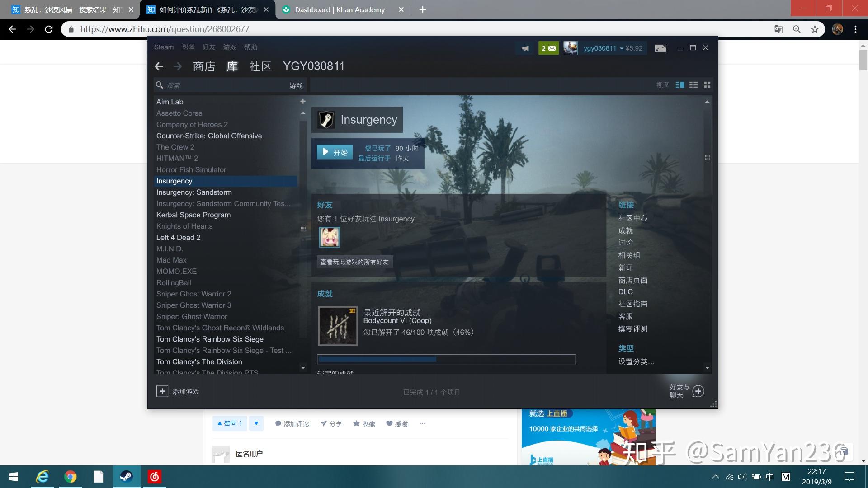868x488 pixels.
Task: Toggle Steam Big Picture mode icon
Action: click(x=660, y=48)
